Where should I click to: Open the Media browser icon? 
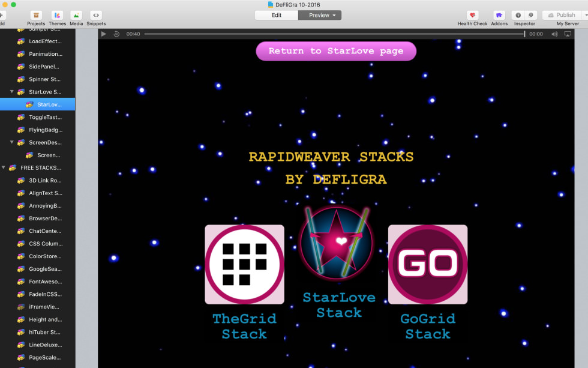(76, 16)
